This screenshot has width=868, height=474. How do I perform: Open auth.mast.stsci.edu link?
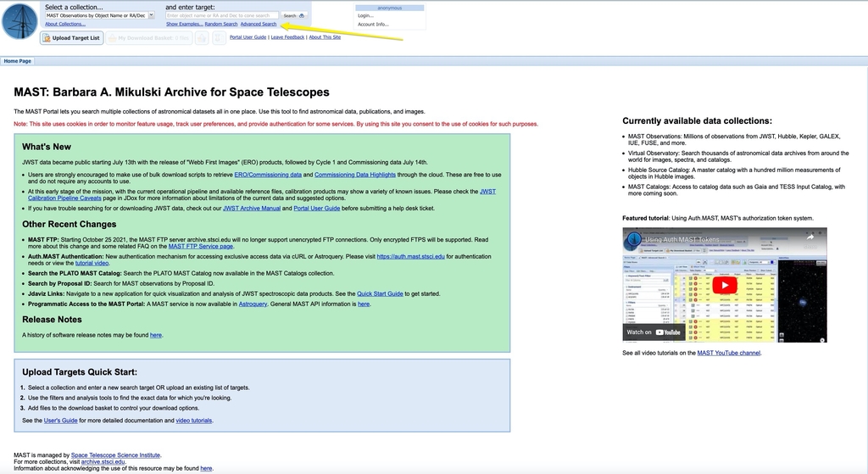click(x=411, y=257)
